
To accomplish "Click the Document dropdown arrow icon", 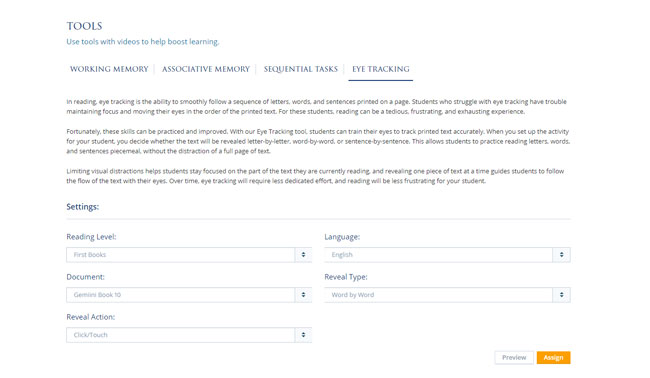I will coord(303,295).
